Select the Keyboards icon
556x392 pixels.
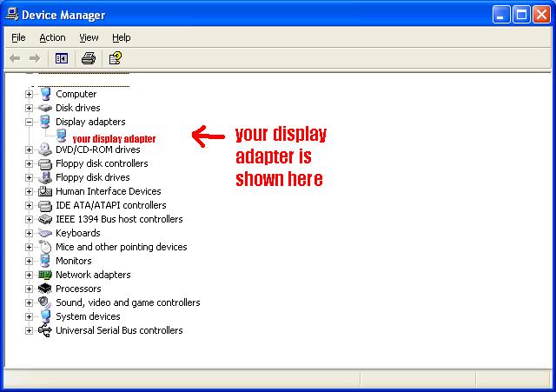point(45,233)
